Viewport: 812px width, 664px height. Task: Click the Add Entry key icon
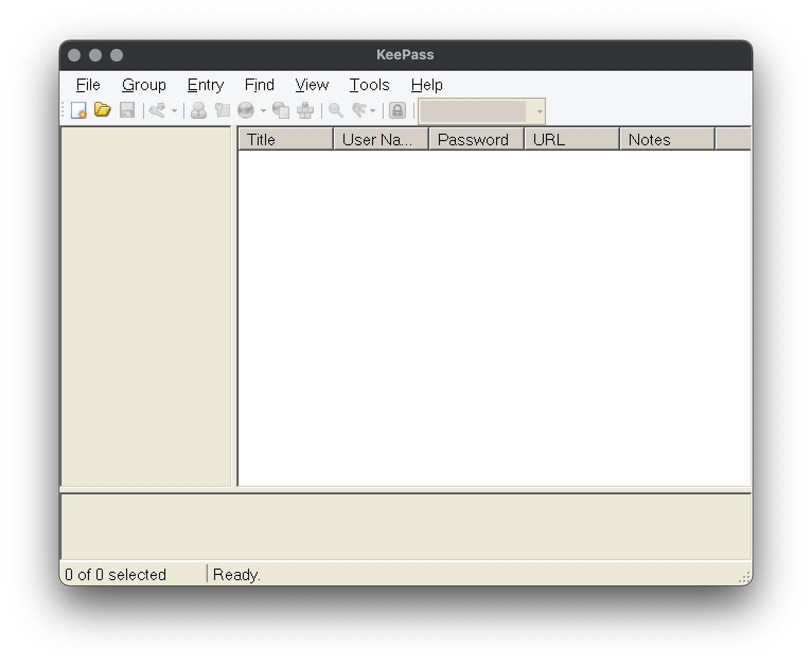(x=157, y=110)
